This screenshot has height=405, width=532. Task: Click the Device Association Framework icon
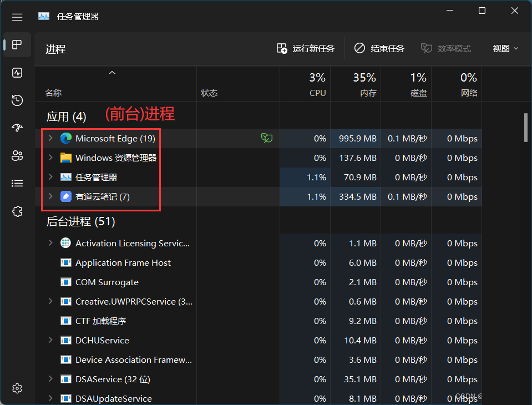[x=66, y=360]
